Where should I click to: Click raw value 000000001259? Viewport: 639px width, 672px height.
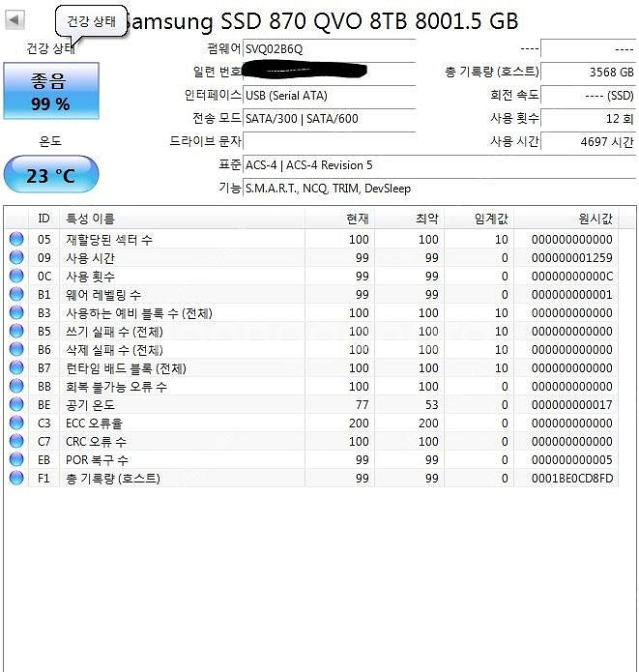coord(571,258)
